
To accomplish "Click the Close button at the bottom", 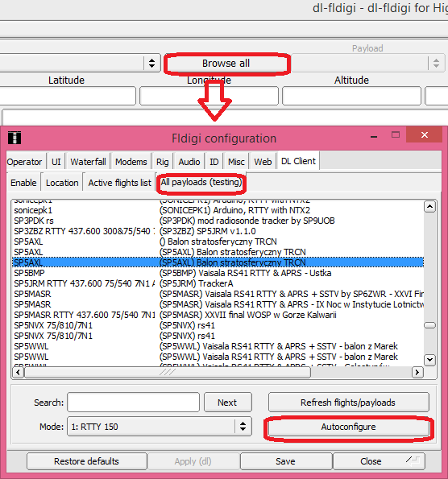I will coord(379,461).
